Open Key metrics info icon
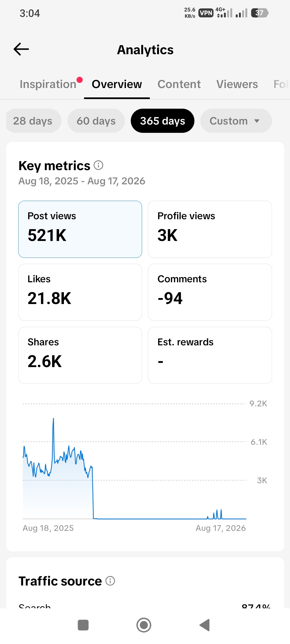Image resolution: width=290 pixels, height=644 pixels. 99,165
